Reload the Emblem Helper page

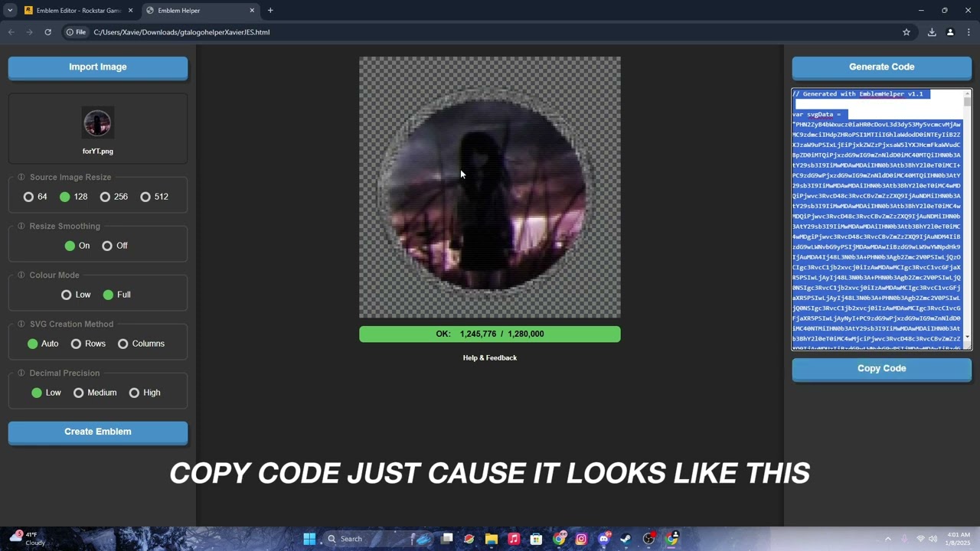[47, 32]
